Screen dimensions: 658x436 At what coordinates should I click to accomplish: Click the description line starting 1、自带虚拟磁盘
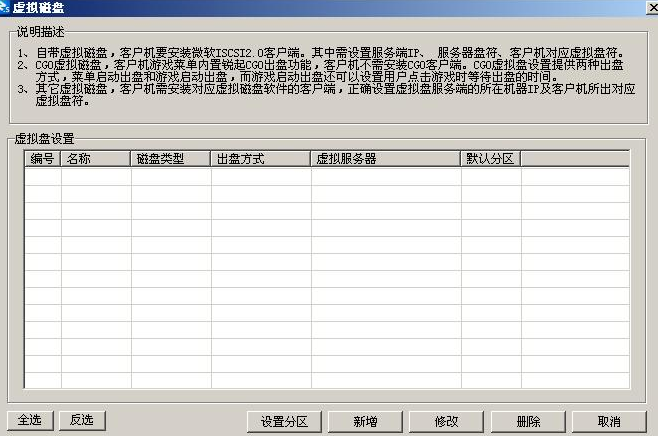321,53
